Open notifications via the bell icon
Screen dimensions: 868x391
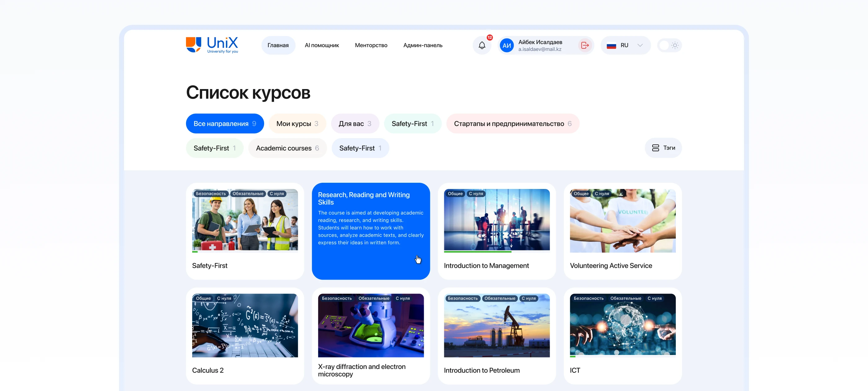click(x=482, y=45)
